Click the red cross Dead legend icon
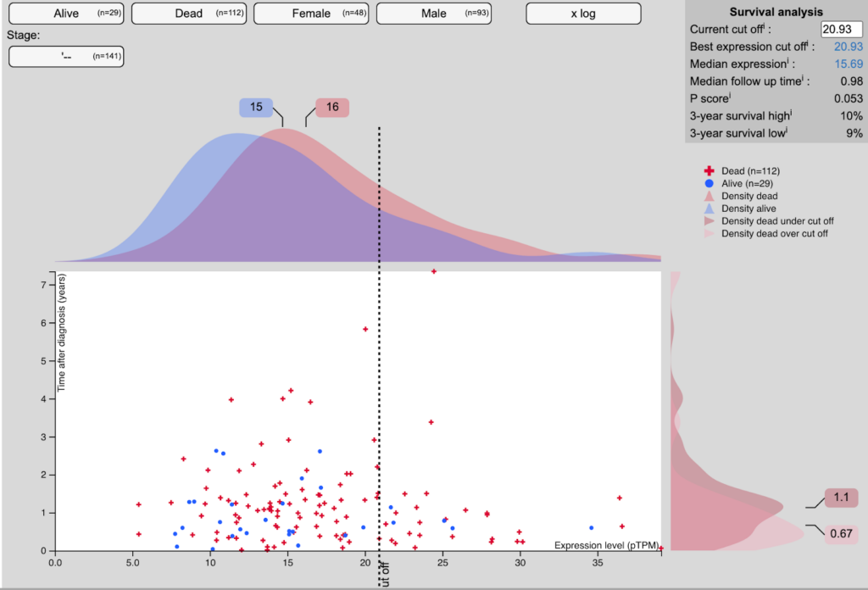The height and width of the screenshot is (590, 868). [x=710, y=170]
